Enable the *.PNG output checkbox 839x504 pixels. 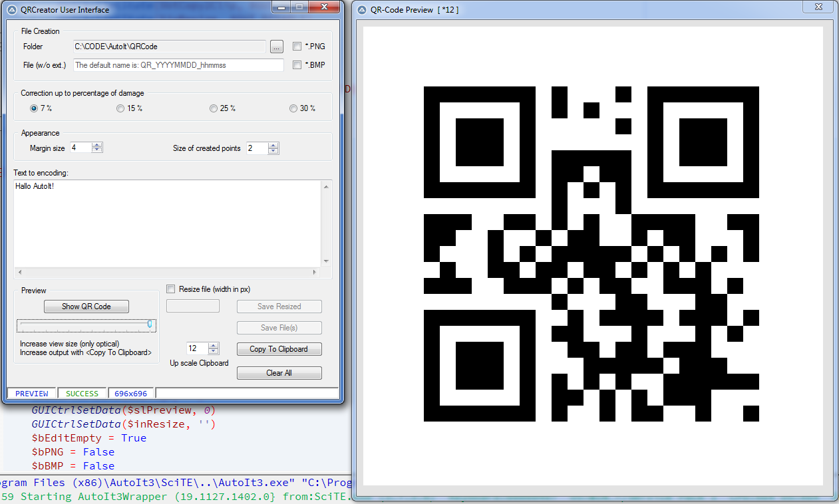pyautogui.click(x=297, y=47)
